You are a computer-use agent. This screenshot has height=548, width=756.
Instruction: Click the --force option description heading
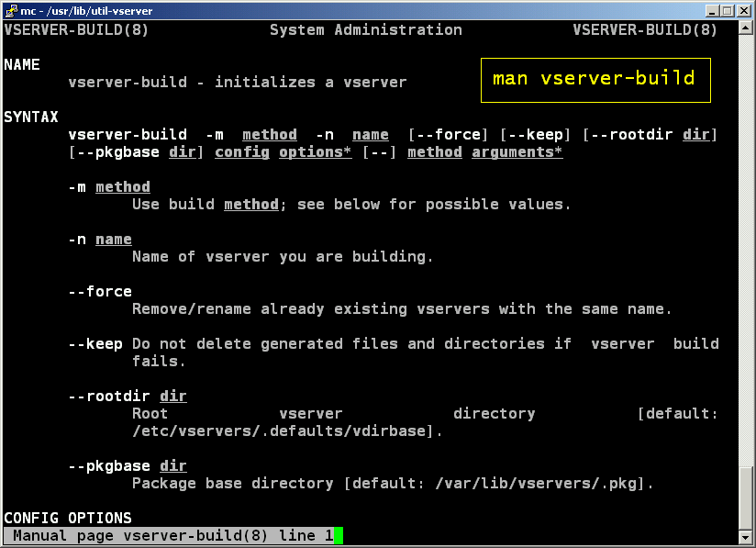(x=100, y=291)
